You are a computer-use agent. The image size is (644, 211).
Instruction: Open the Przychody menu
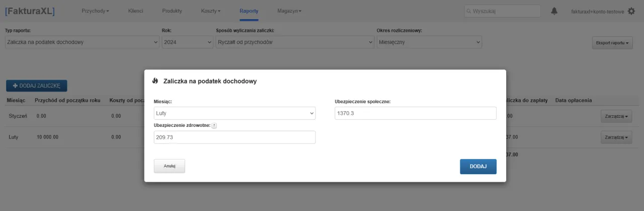[95, 11]
